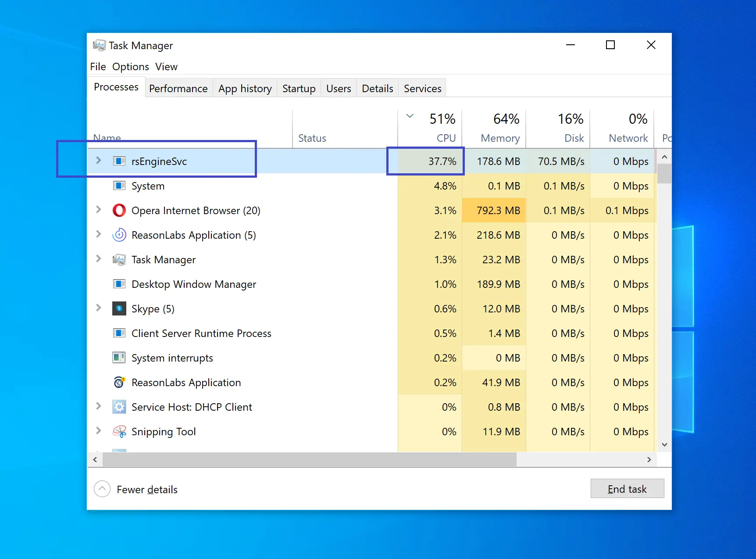Click the Desktop Window Manager icon

[119, 284]
